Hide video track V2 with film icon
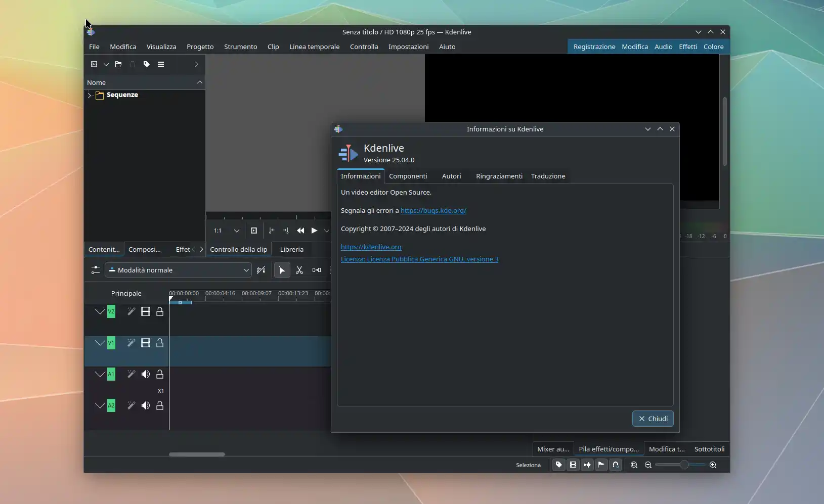Screen dimensions: 824x504 [x=146, y=311]
